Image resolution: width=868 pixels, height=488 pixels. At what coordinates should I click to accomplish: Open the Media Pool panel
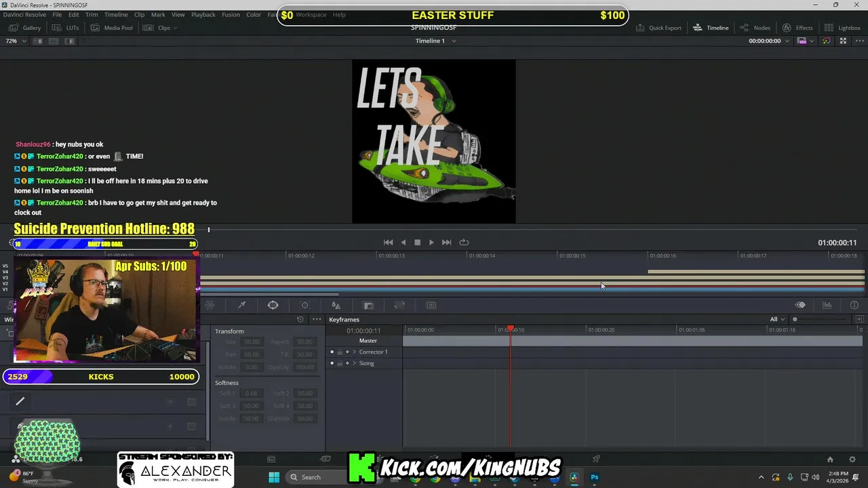pyautogui.click(x=112, y=28)
